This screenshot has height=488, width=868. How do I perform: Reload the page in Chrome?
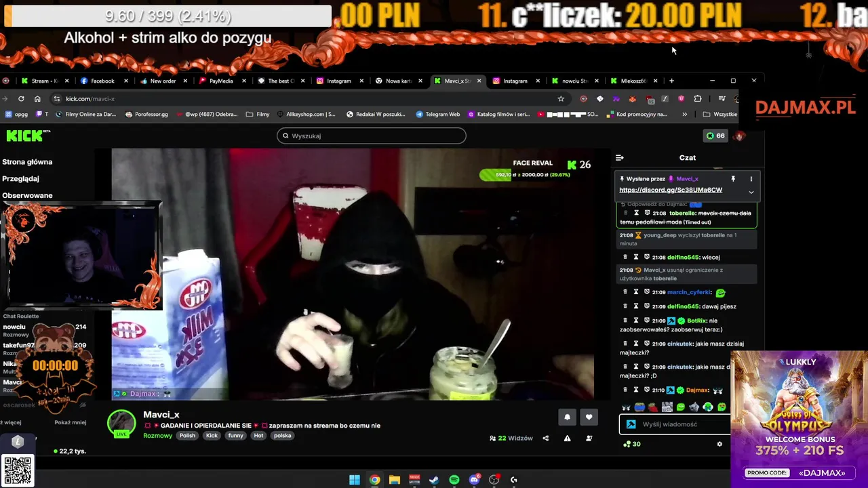coord(21,98)
